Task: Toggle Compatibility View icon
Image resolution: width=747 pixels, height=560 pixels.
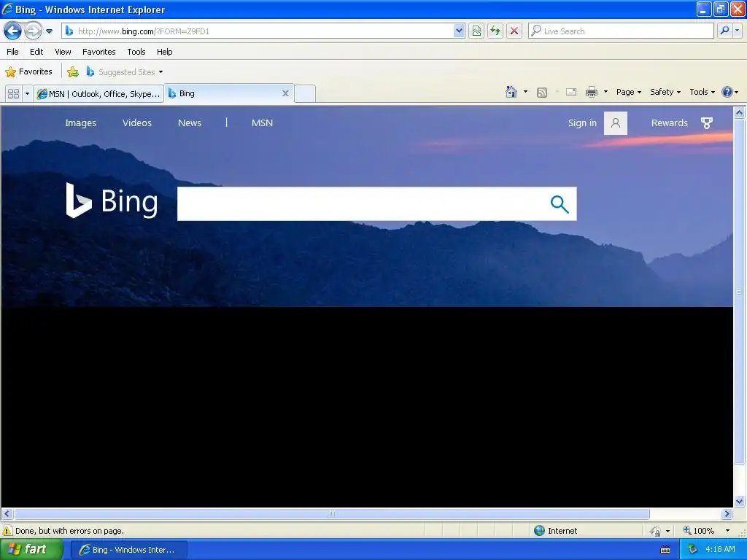Action: pos(476,31)
